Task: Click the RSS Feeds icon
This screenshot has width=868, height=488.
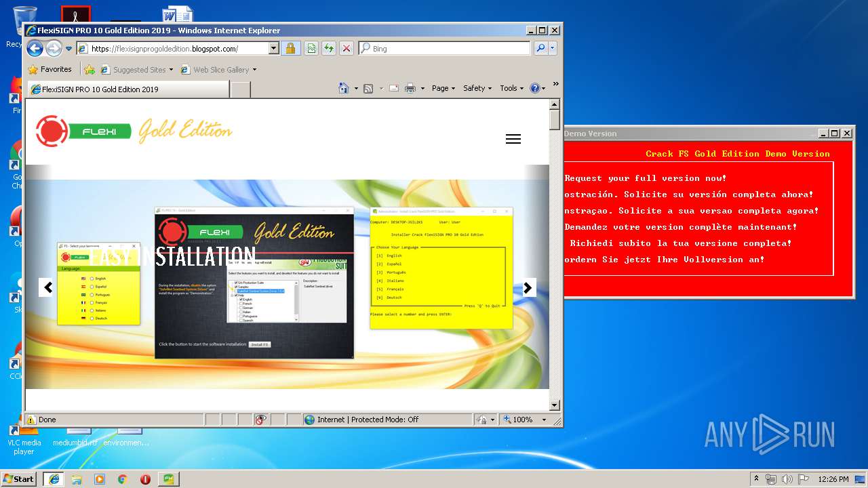Action: click(x=368, y=89)
